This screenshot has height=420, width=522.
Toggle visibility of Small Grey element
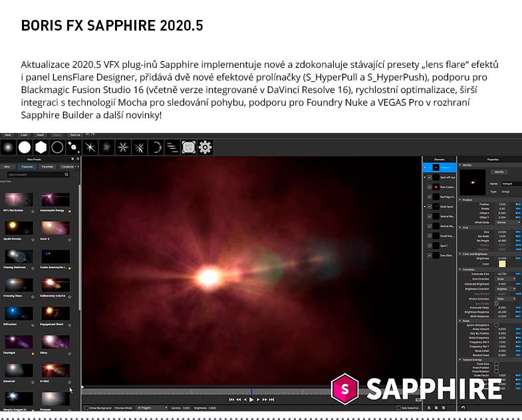click(x=430, y=236)
